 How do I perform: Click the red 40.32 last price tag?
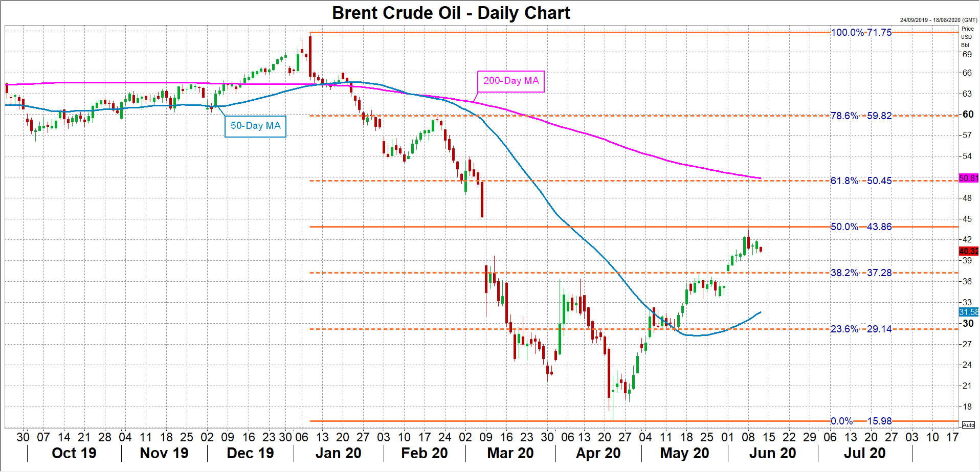coord(969,251)
